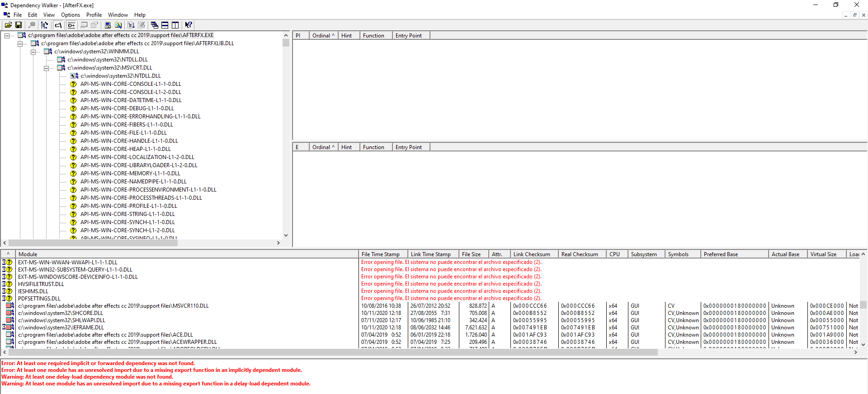Click the missing-module icon beside API-MS-WIN-CORE-FIBERS-L1-1-0.DLL
868x394 pixels.
point(73,125)
